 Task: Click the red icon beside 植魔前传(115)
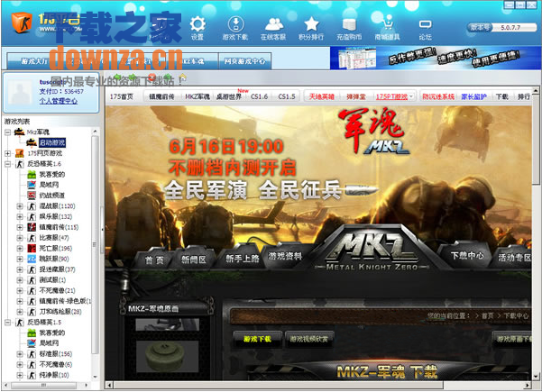32,227
